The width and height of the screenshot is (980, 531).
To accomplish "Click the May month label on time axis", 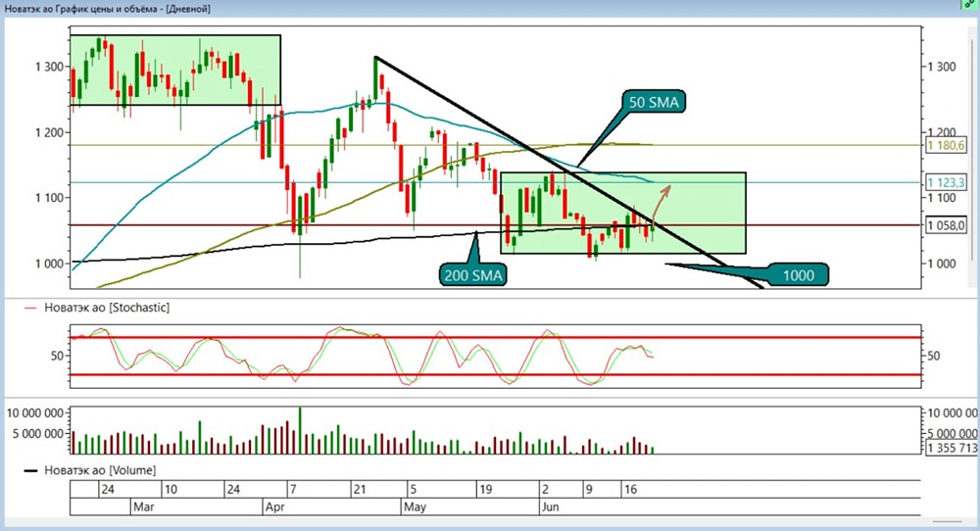I will 415,507.
